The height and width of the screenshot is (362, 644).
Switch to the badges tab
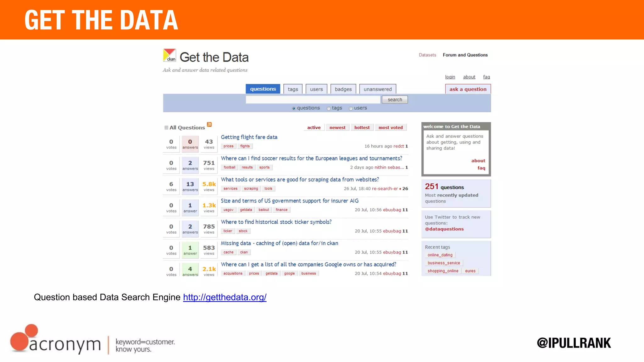pos(343,89)
